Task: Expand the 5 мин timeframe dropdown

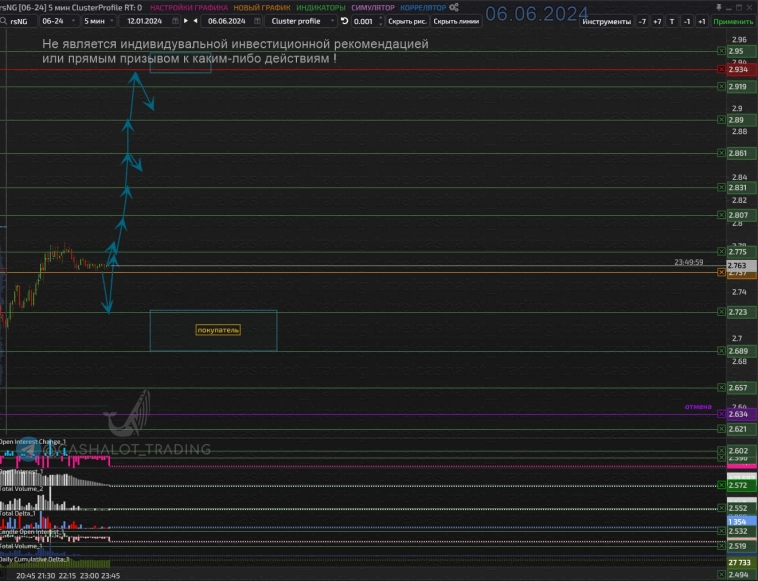Action: click(100, 21)
